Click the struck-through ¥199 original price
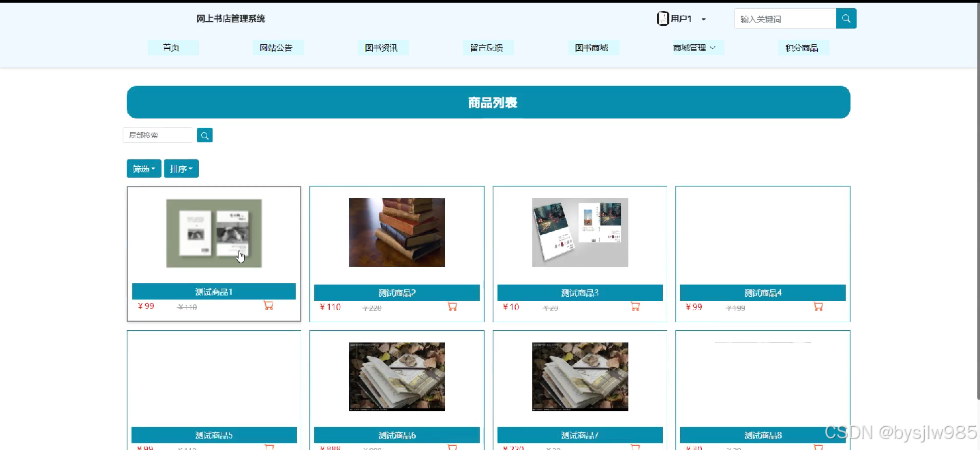 tap(736, 308)
